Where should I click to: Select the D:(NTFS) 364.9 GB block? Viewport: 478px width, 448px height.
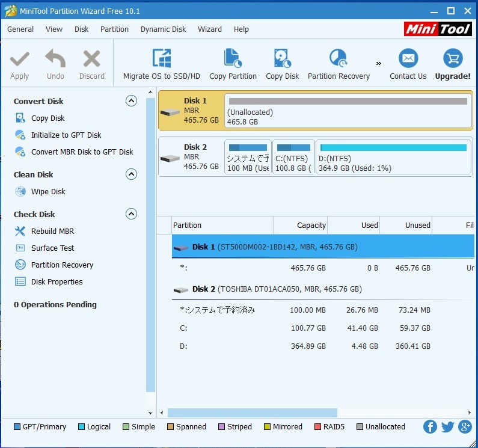point(393,157)
